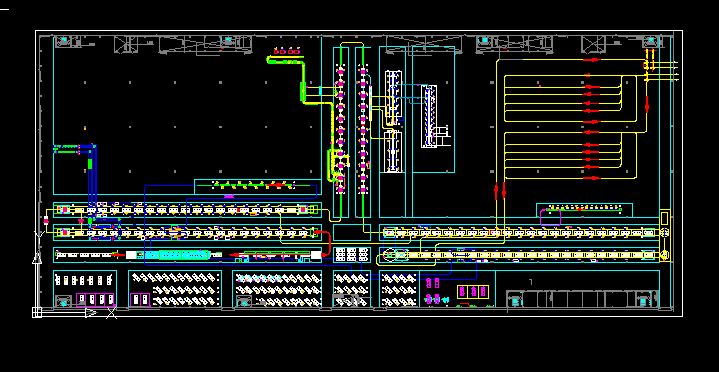Select the yellow box holding three magenta units

[x=472, y=292]
